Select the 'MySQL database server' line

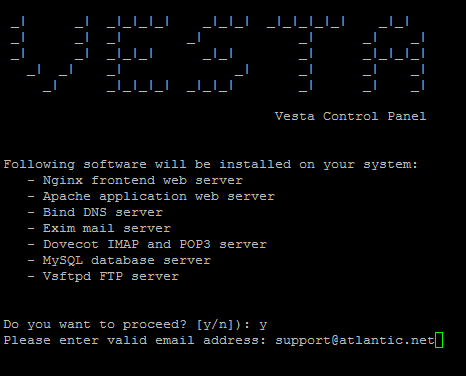[x=119, y=261]
